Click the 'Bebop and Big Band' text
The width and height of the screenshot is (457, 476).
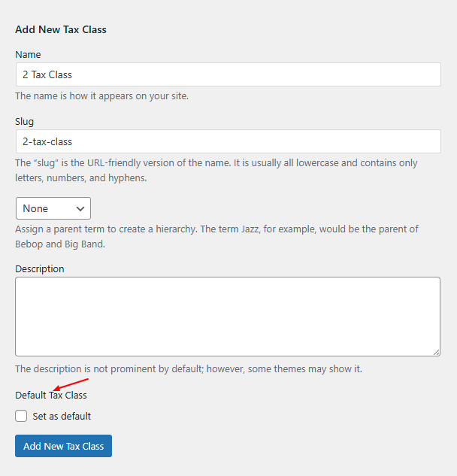pos(59,244)
